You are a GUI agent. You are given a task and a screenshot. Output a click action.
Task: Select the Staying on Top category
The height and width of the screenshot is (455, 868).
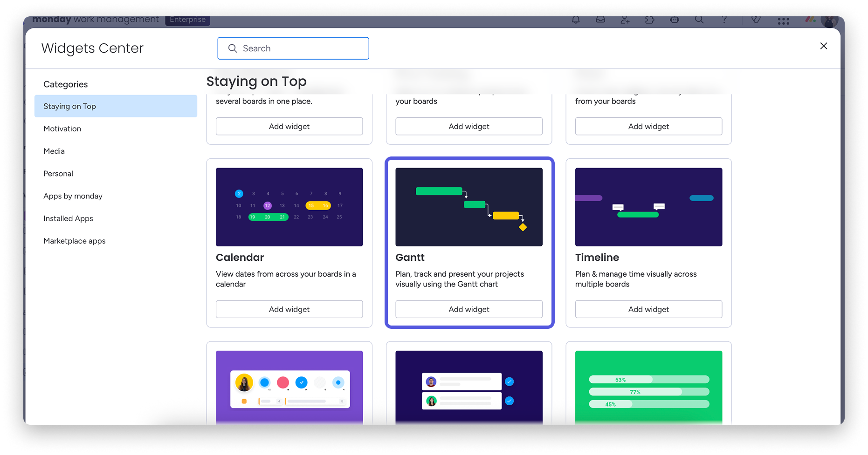point(116,106)
